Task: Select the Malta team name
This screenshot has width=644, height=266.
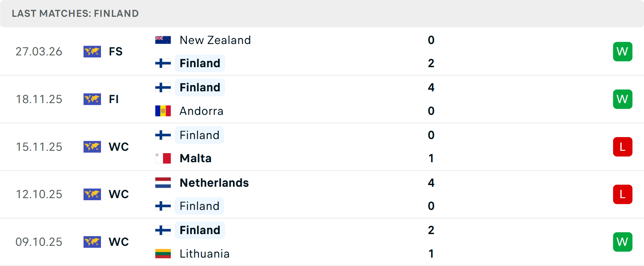Action: 195,158
